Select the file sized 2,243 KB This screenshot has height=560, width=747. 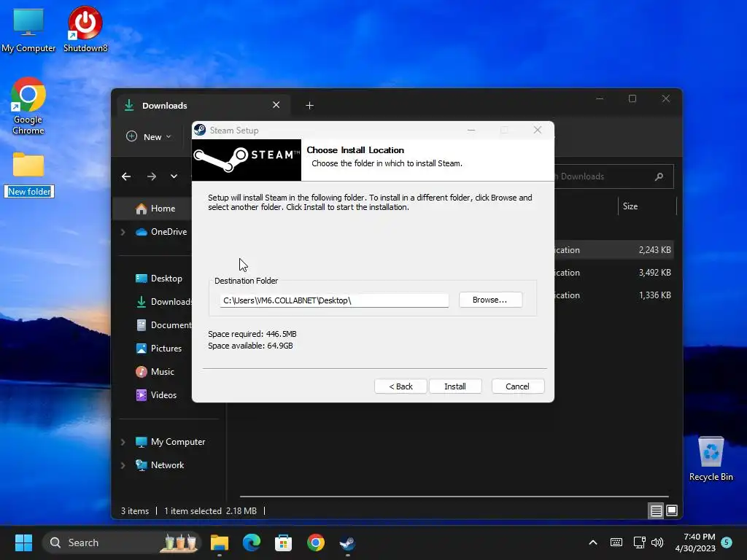[x=614, y=250]
